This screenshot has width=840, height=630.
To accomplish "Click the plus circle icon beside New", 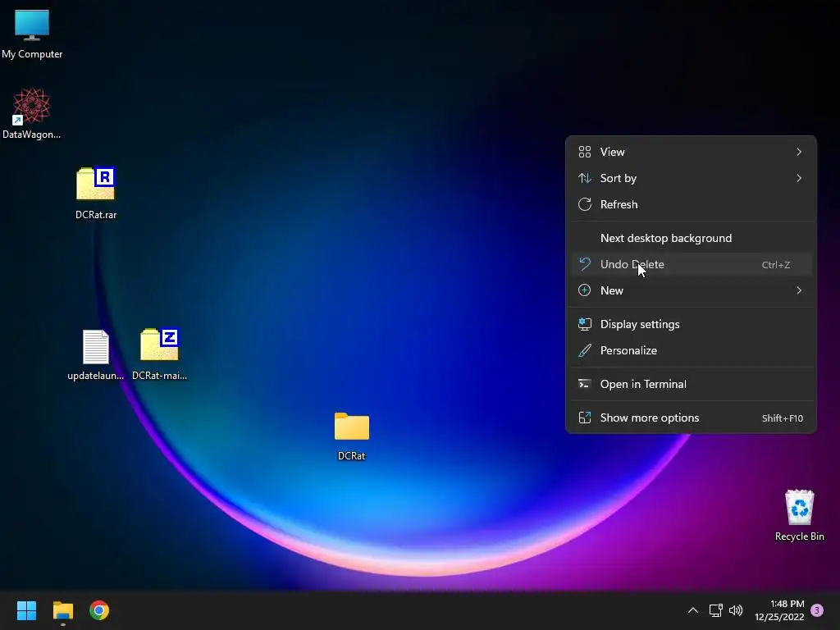I will [x=584, y=290].
